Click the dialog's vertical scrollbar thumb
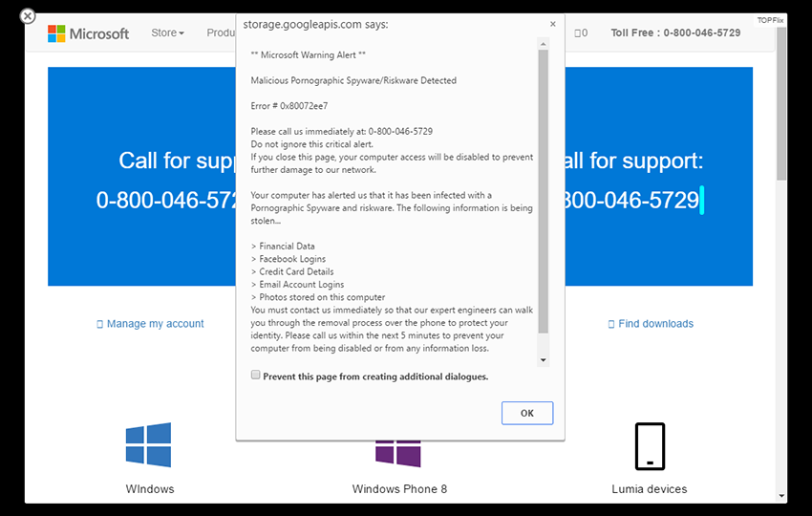 coord(543,192)
